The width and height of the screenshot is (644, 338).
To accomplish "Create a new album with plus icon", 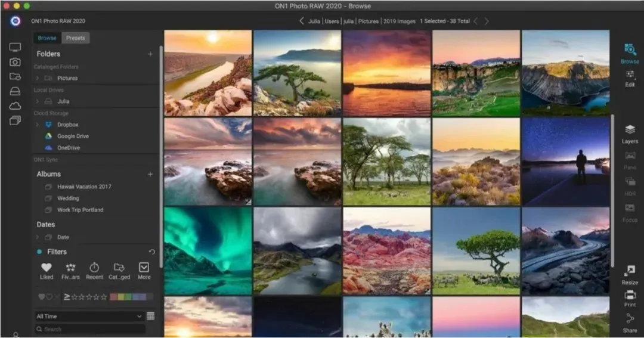I will 150,174.
